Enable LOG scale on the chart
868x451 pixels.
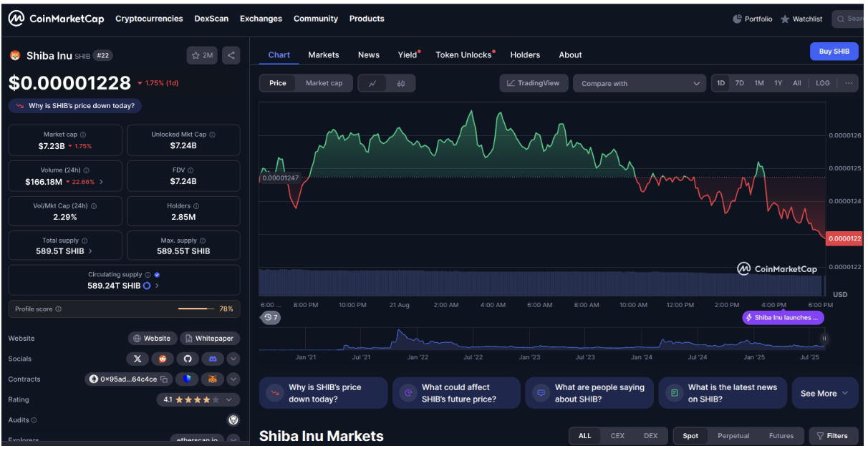coord(823,83)
